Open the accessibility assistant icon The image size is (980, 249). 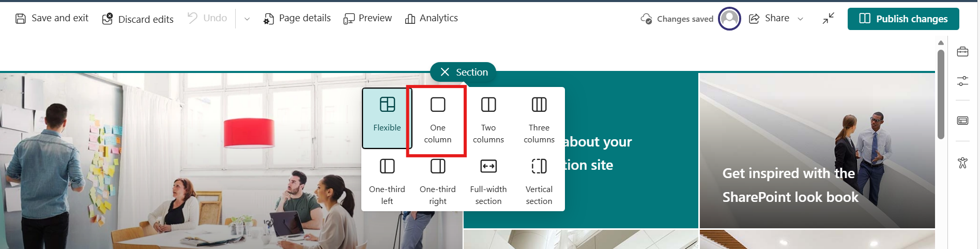pos(962,163)
